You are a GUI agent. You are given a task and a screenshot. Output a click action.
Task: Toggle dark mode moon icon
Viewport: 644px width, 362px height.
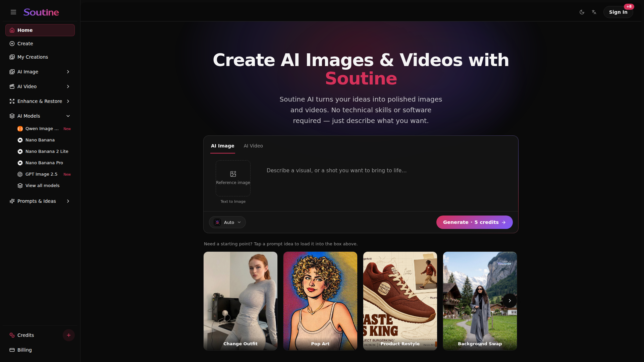coord(582,12)
